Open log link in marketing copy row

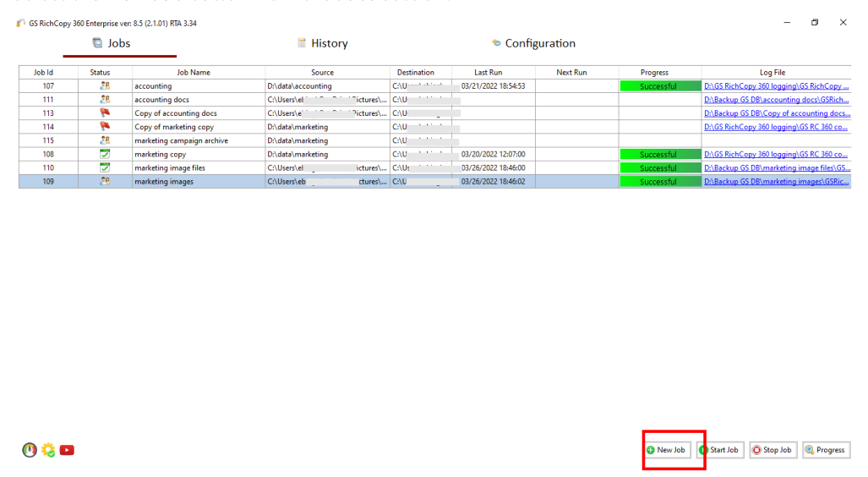pyautogui.click(x=776, y=154)
